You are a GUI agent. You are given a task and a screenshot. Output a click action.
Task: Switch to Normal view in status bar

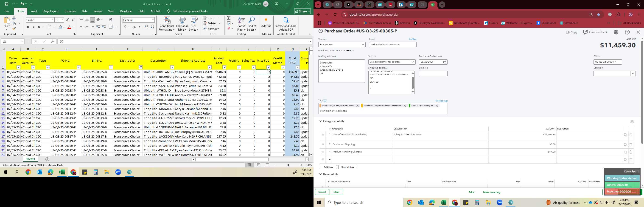click(x=249, y=165)
